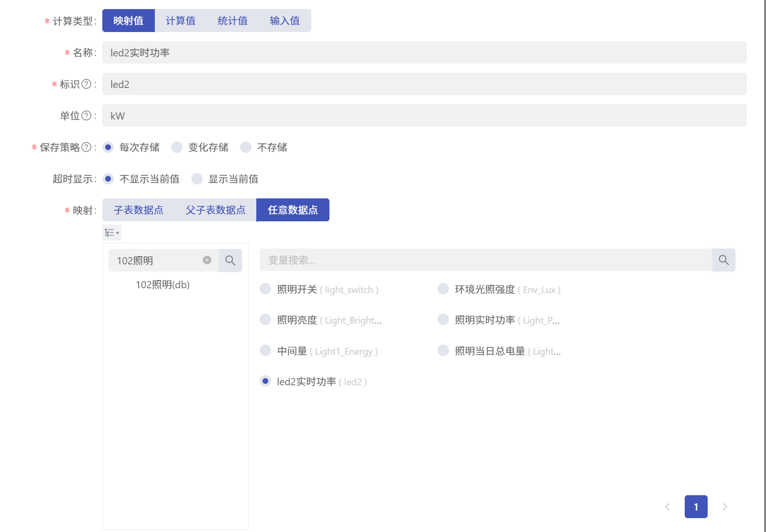766x532 pixels.
Task: Switch to the 统计值 calculation type
Action: pyautogui.click(x=233, y=21)
